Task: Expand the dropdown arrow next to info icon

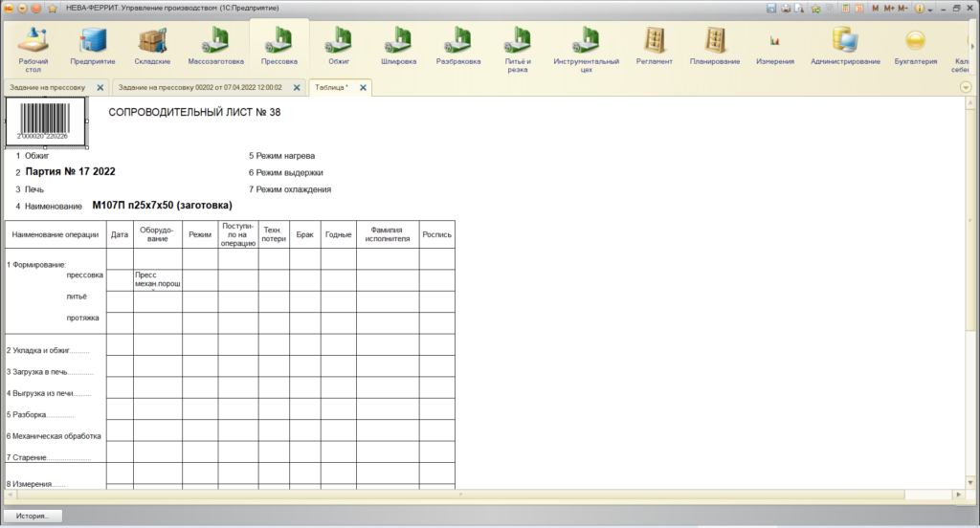Action: pyautogui.click(x=930, y=9)
